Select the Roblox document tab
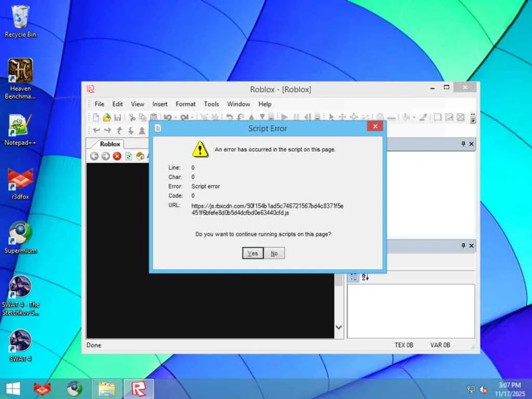Screen dimensions: 532x399 coord(110,144)
